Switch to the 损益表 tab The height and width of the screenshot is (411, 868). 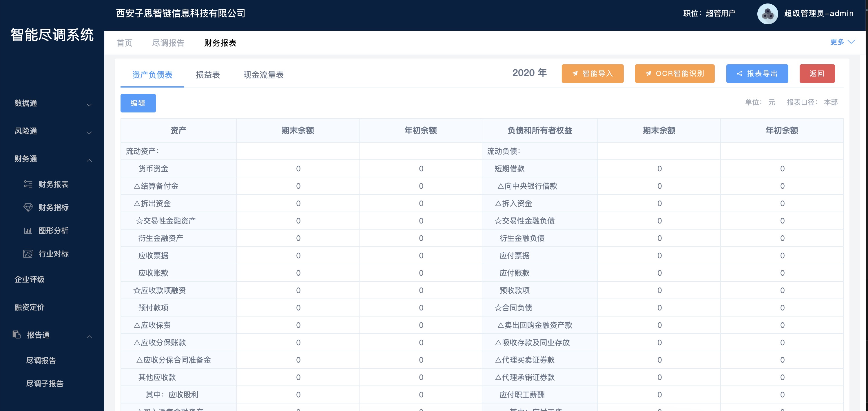tap(208, 75)
